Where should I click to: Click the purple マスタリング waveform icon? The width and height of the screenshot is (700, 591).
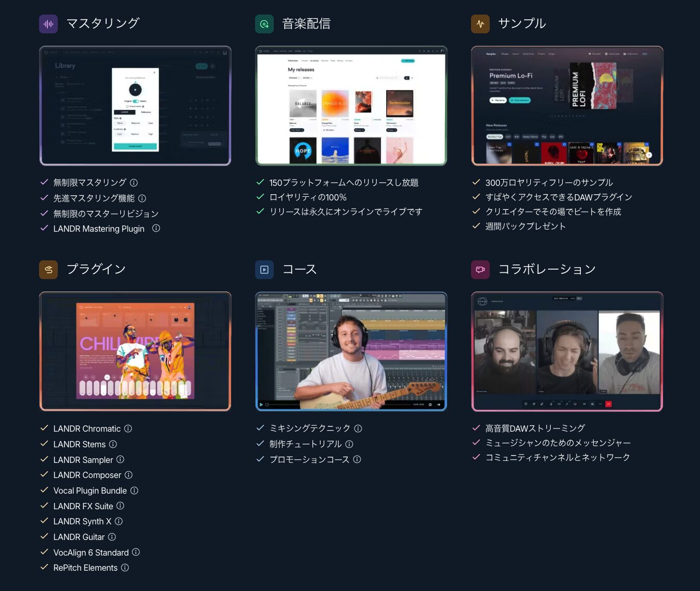48,24
